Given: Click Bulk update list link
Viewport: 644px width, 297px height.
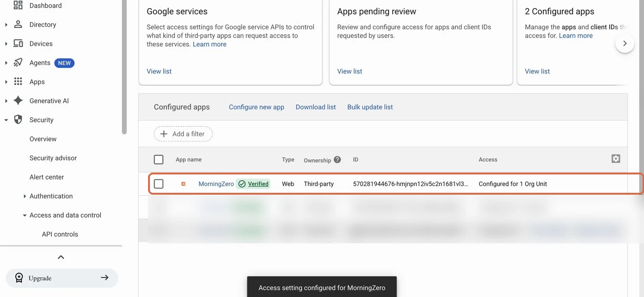Looking at the screenshot, I should (370, 107).
